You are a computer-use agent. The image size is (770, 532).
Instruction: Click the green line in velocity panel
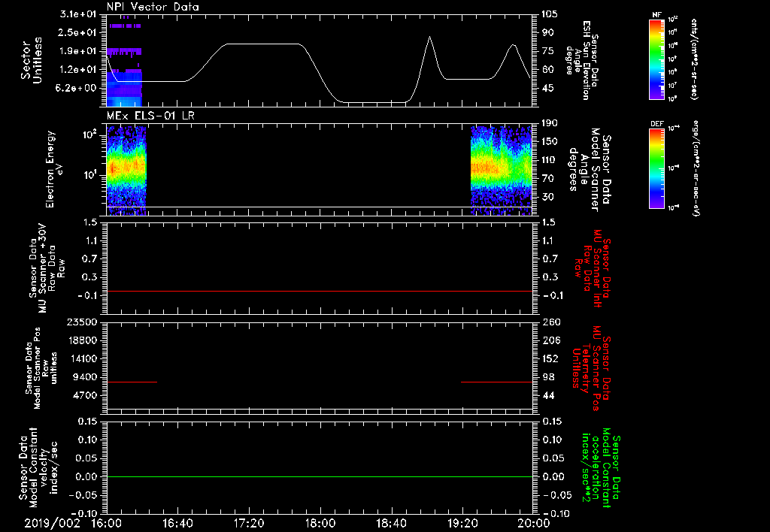coord(320,476)
